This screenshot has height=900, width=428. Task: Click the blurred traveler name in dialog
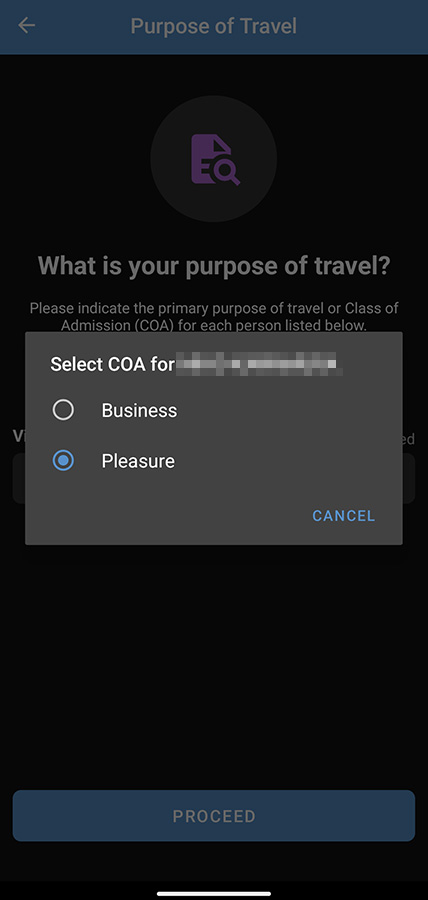[260, 364]
